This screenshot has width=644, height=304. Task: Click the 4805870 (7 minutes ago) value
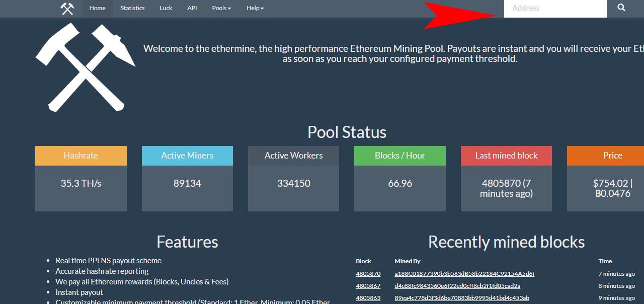coord(507,188)
